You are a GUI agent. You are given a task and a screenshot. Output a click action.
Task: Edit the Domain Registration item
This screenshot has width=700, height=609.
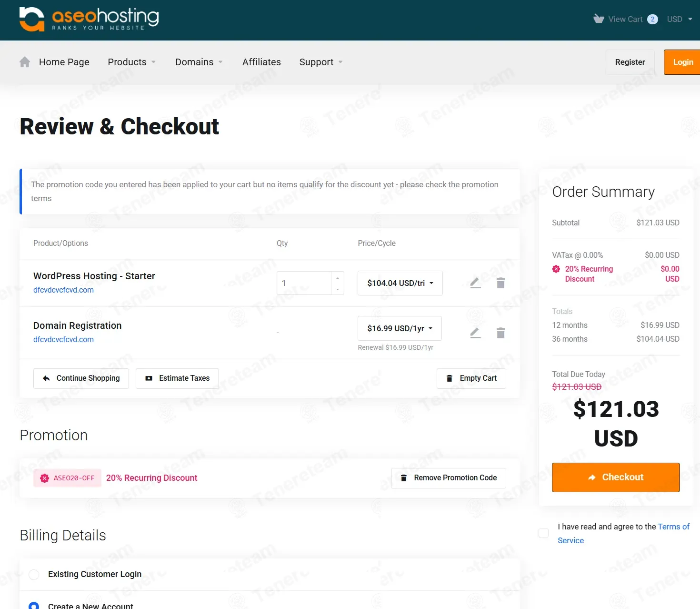(x=475, y=333)
